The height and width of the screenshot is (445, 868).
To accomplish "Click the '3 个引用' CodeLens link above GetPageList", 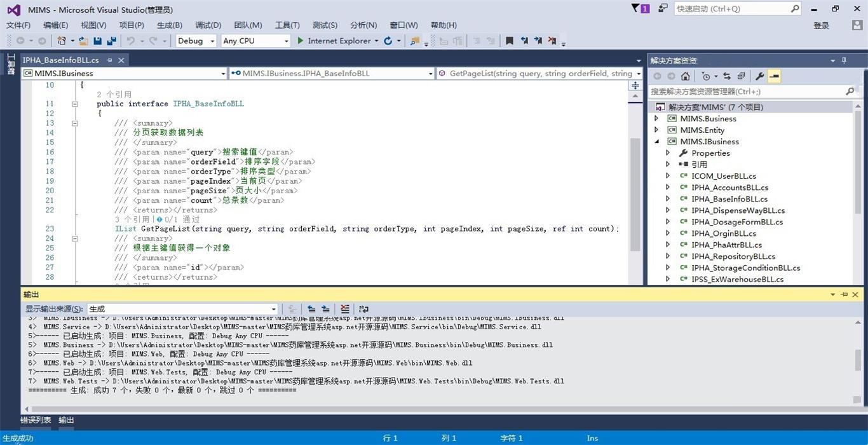I will point(133,219).
